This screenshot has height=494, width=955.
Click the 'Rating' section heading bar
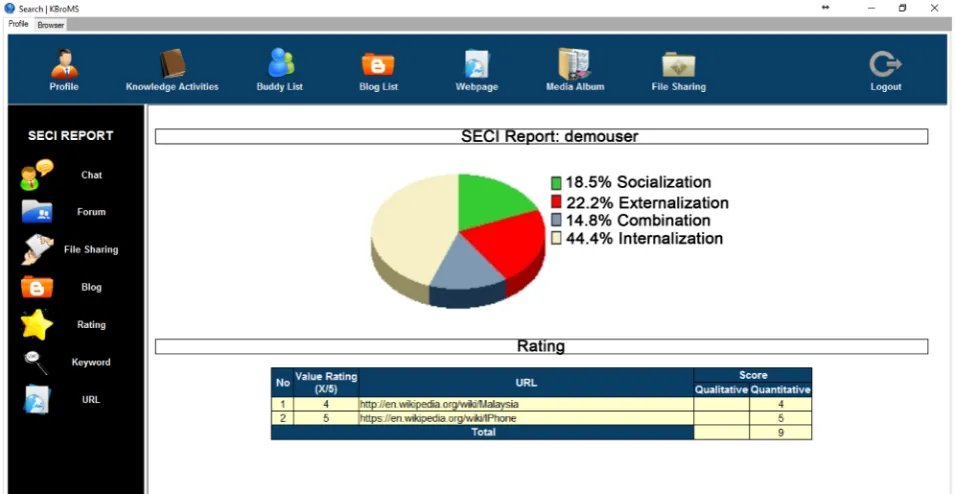click(x=541, y=347)
